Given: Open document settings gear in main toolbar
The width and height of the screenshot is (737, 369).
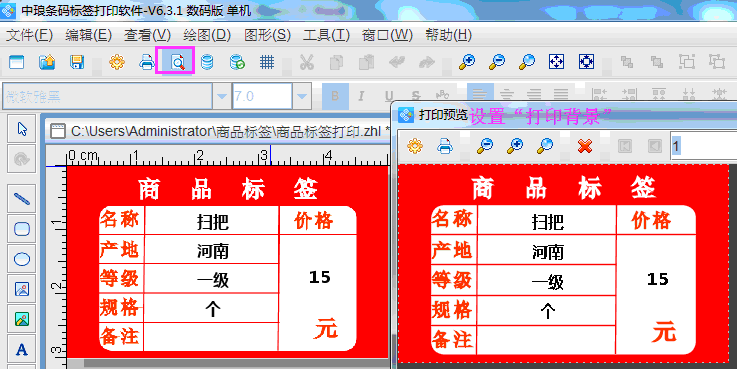Looking at the screenshot, I should pos(117,62).
